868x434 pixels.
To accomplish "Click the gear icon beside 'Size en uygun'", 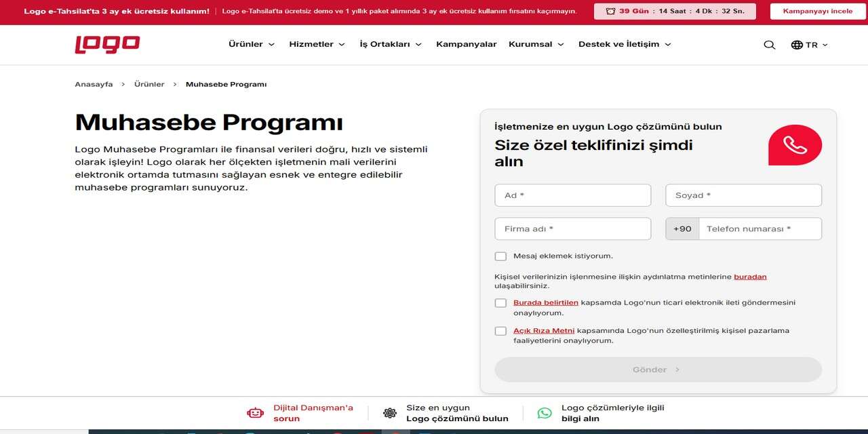I will pyautogui.click(x=390, y=413).
